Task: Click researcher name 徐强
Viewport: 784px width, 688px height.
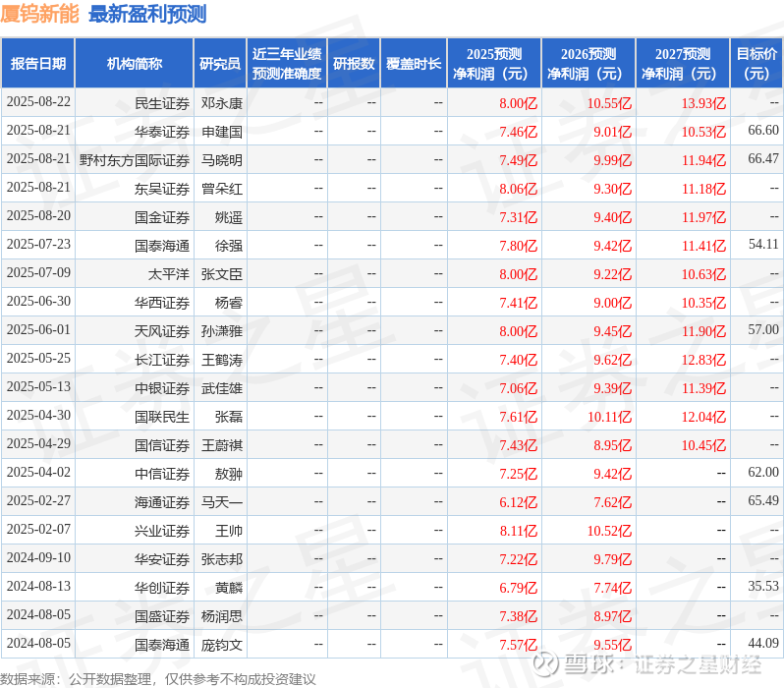Action: pyautogui.click(x=229, y=246)
